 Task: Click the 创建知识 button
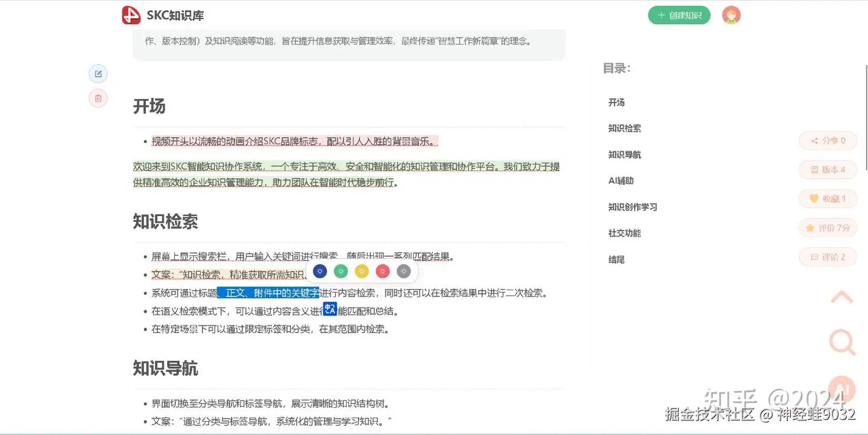point(679,15)
